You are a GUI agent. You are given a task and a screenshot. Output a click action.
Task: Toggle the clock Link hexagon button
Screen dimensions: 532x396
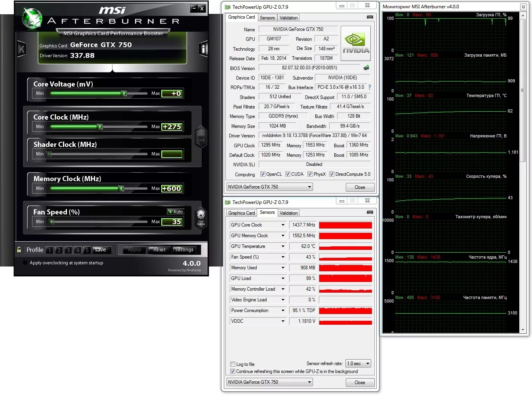201,137
